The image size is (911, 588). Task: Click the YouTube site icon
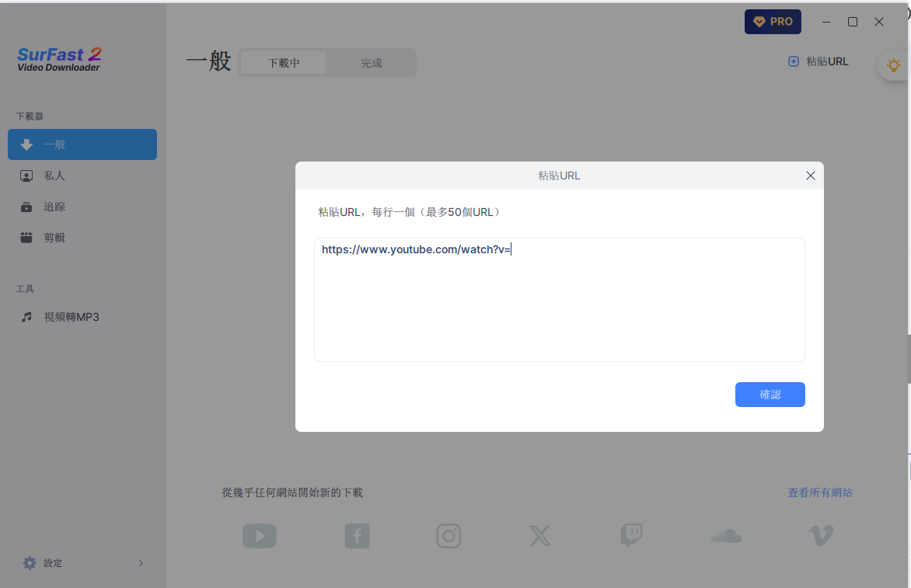coord(260,536)
